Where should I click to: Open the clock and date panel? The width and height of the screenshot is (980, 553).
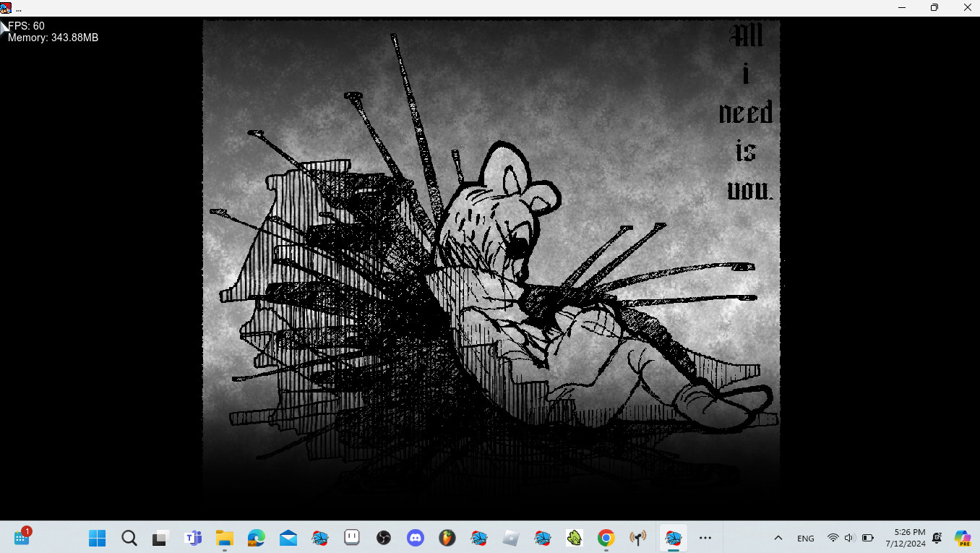point(908,538)
